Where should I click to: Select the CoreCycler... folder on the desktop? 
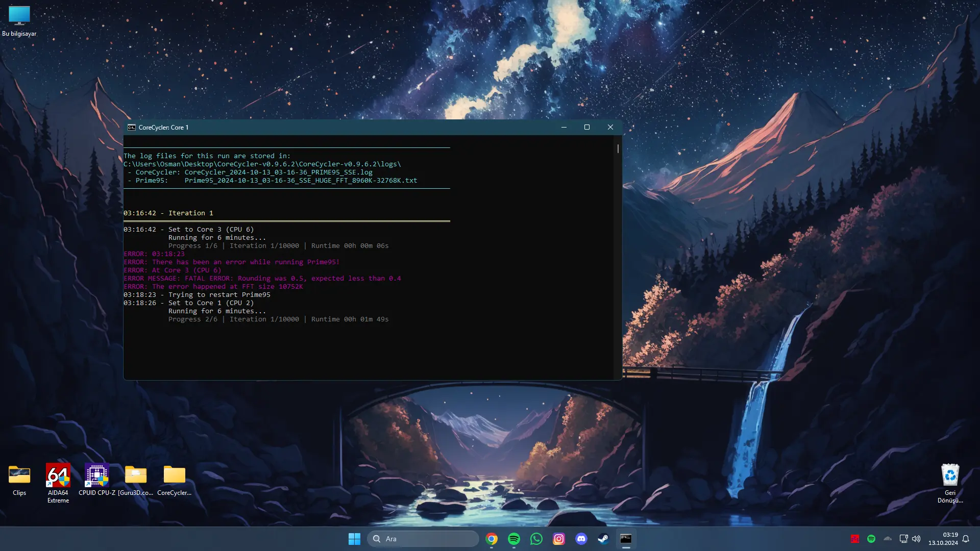click(x=175, y=481)
